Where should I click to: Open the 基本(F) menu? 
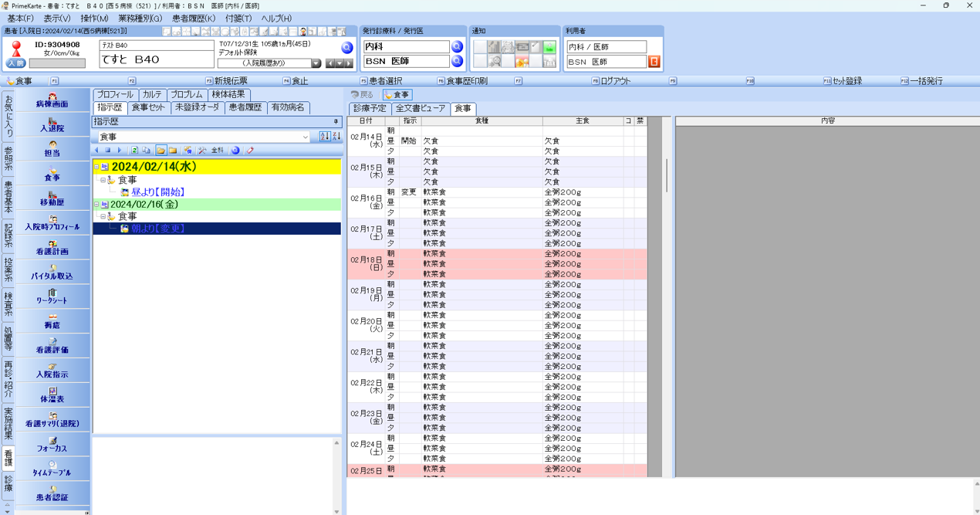(20, 19)
